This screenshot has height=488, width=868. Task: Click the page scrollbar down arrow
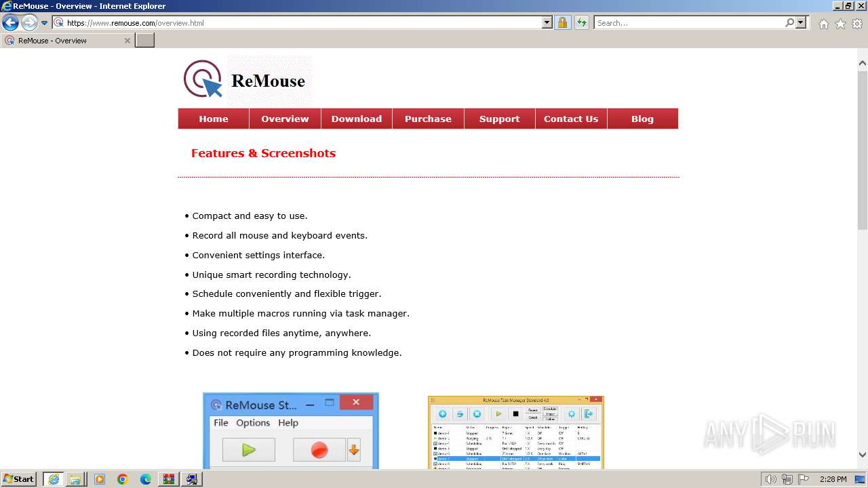tap(863, 455)
